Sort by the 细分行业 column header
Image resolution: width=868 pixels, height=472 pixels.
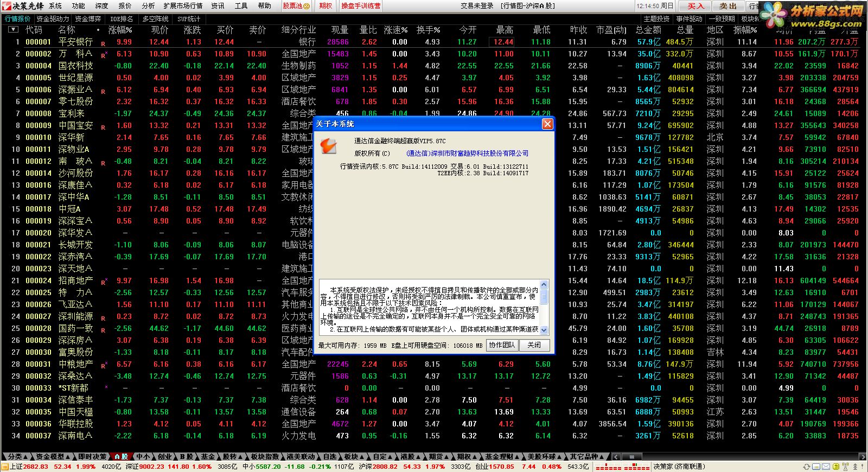coord(298,30)
